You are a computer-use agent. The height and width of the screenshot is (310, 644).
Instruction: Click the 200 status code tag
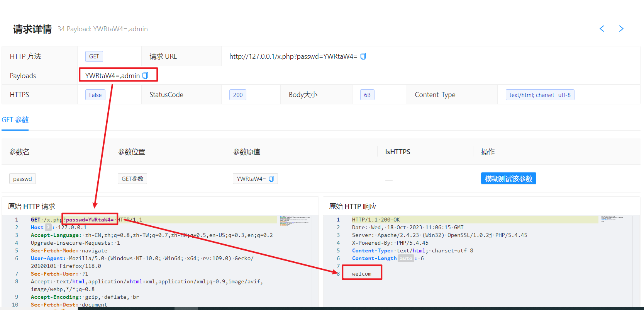click(238, 95)
